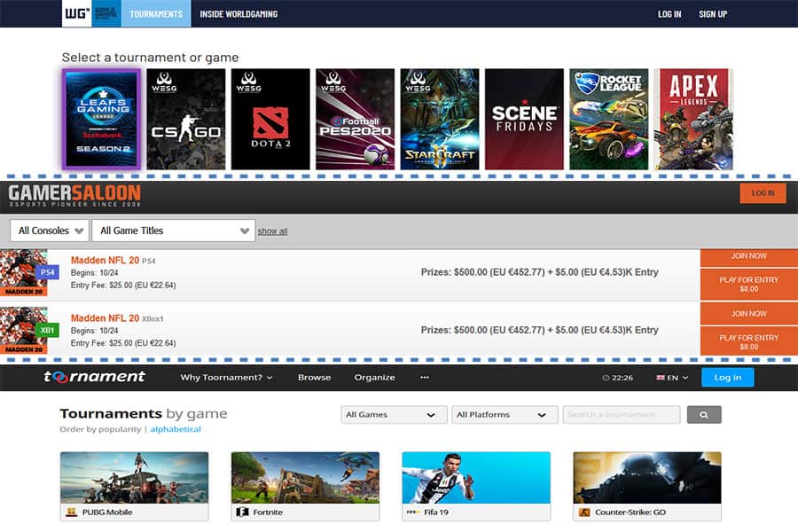Open the All Platforms filter dropdown
This screenshot has height=532, width=798.
(x=505, y=415)
